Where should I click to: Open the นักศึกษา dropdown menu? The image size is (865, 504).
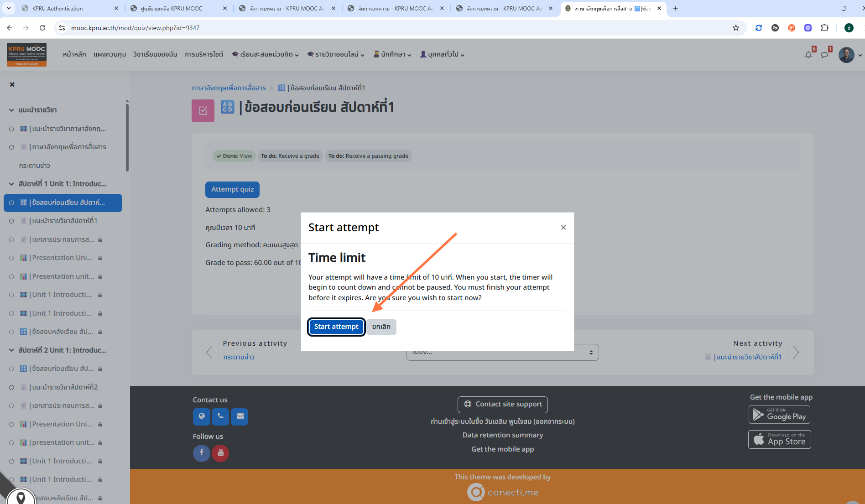click(392, 54)
